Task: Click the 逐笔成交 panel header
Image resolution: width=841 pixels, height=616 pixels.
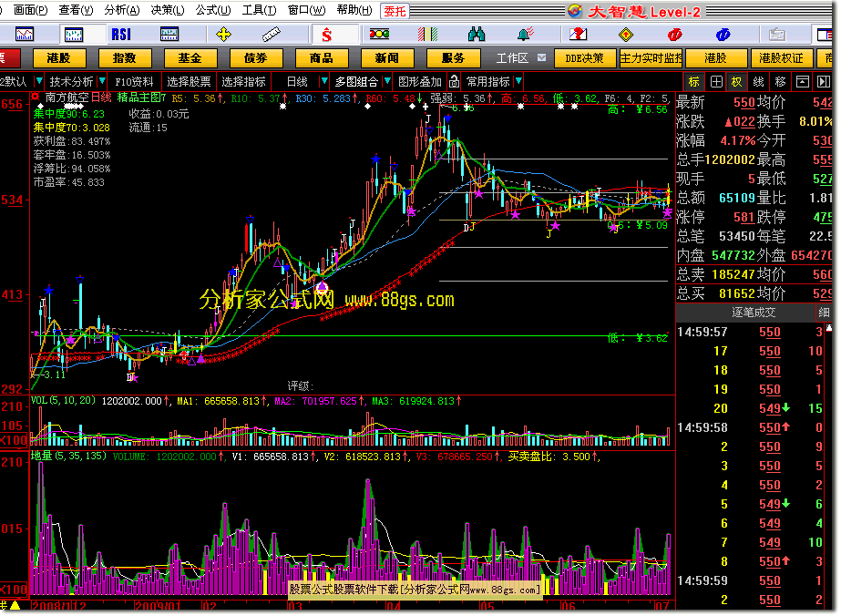Action: pos(753,312)
